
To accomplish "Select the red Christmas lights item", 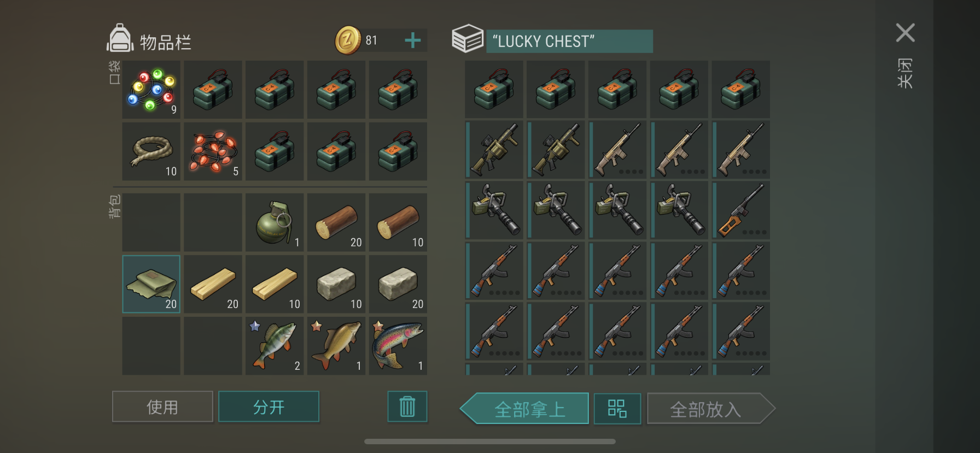I will 213,152.
